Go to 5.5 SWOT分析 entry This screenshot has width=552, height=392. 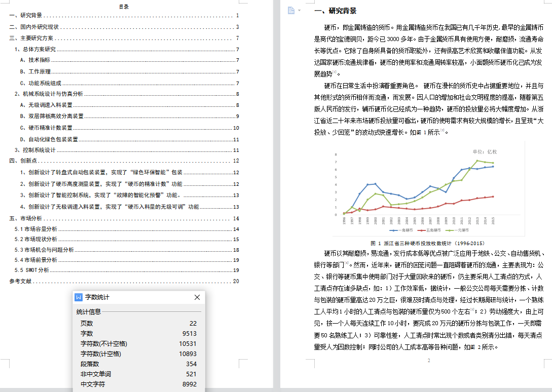[32, 270]
